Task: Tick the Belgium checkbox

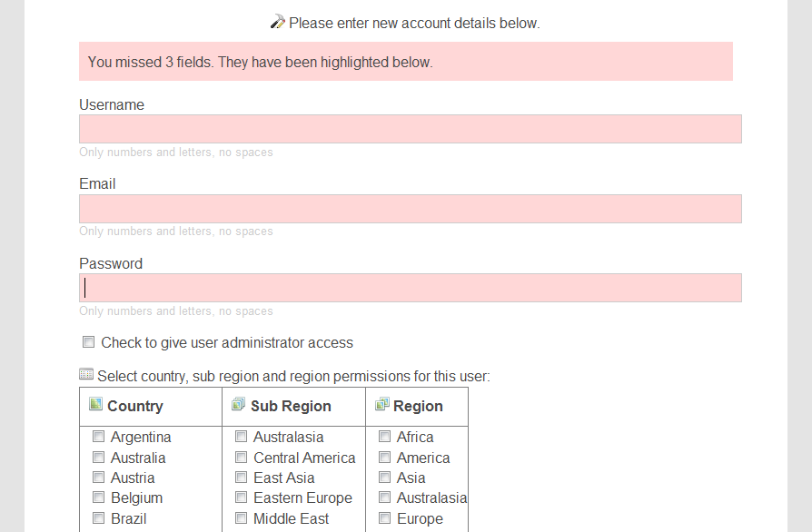Action: [98, 498]
